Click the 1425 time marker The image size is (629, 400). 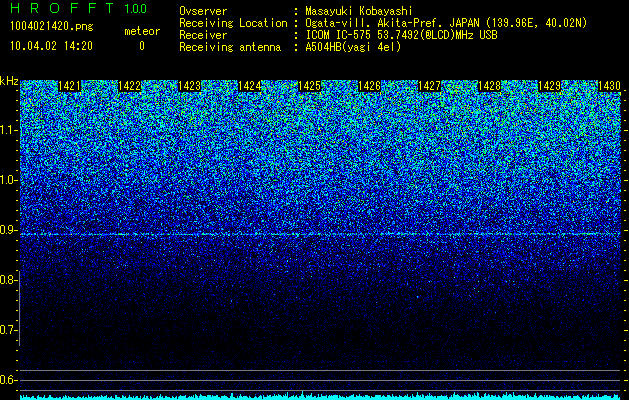pyautogui.click(x=309, y=86)
